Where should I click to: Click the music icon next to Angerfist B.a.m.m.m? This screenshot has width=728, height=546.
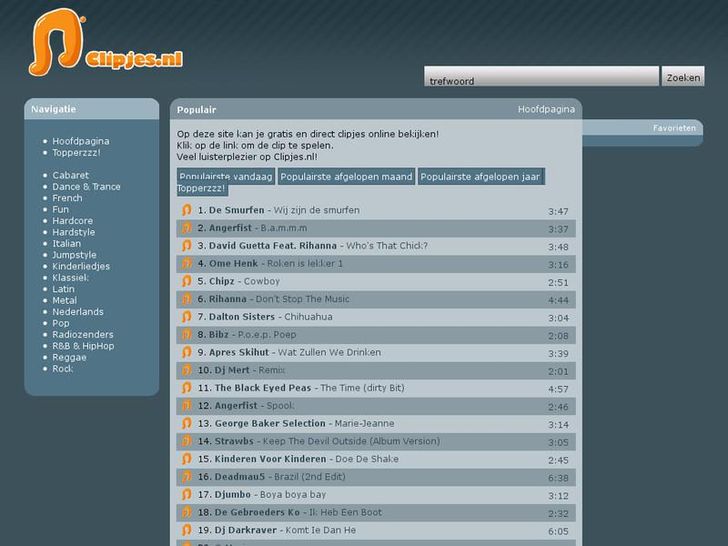click(186, 229)
